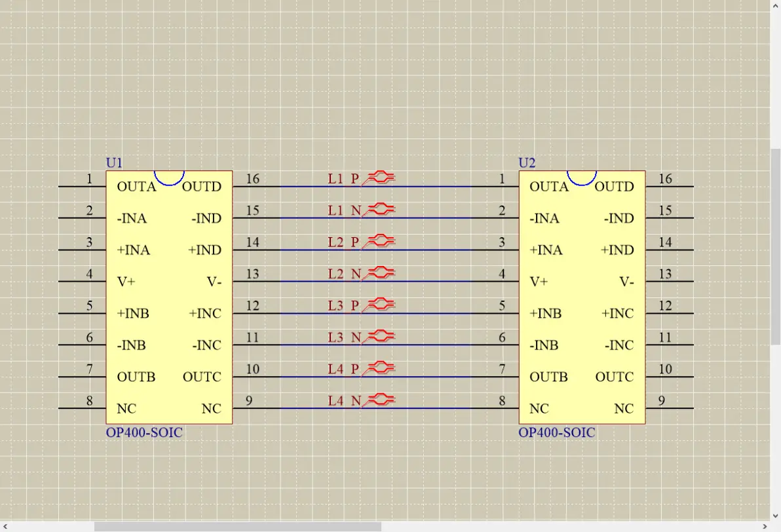
Task: Select the OUTC pin name inside U2
Action: click(x=615, y=377)
